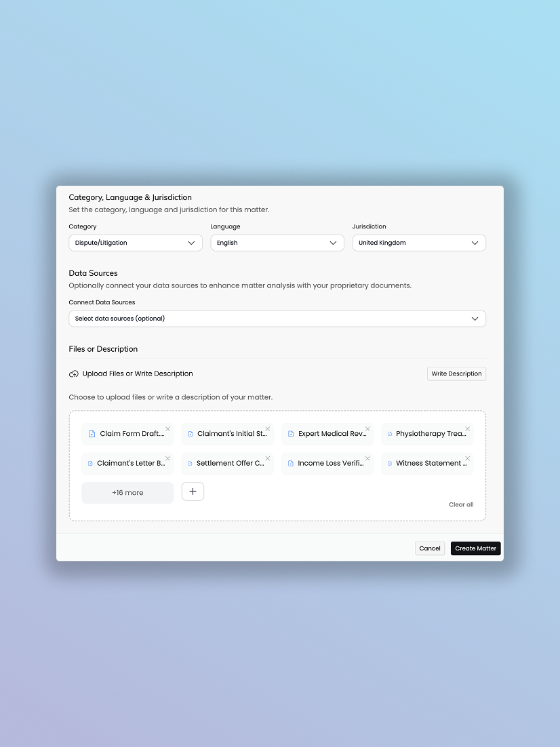This screenshot has width=560, height=747.
Task: Select the Expert Medical Rev... file chip
Action: coord(327,435)
